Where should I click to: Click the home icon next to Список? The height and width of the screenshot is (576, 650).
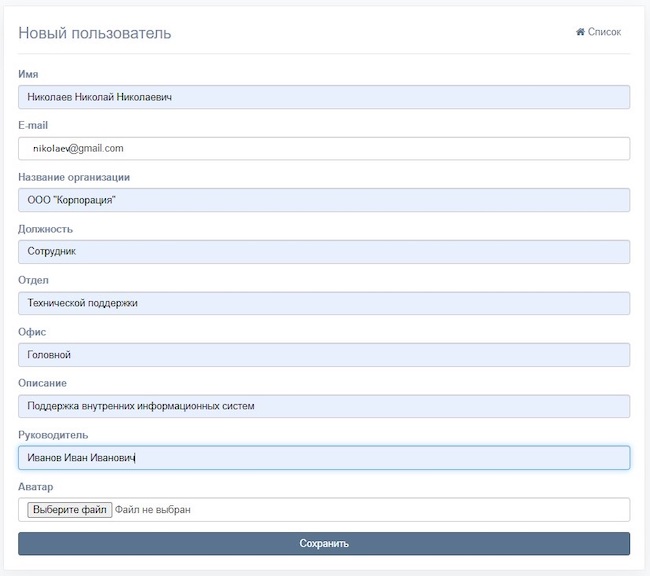(x=580, y=32)
